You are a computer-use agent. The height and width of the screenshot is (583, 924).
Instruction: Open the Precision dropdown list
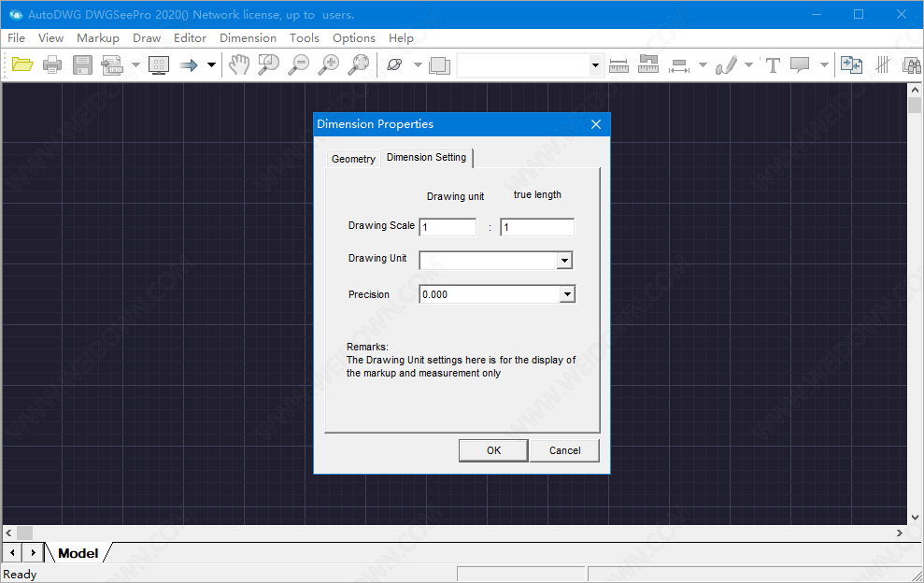pyautogui.click(x=567, y=294)
